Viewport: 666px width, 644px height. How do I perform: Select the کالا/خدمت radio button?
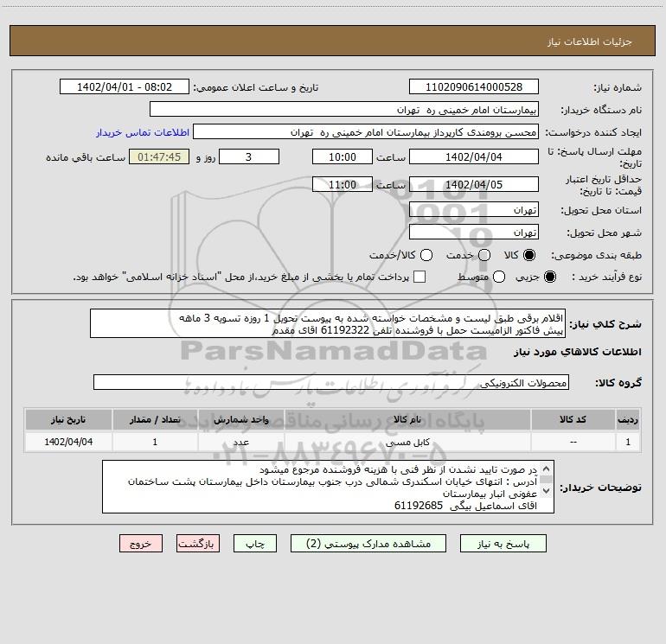pos(426,255)
